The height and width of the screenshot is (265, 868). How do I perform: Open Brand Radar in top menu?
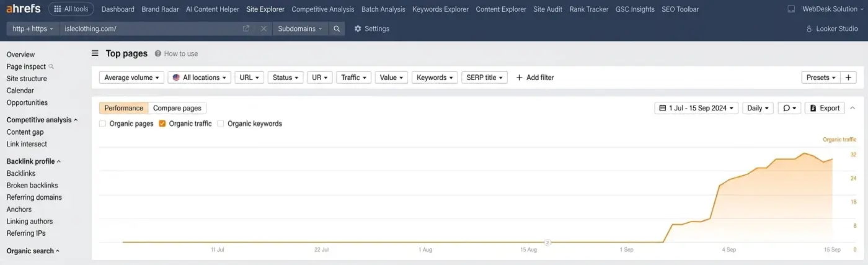[x=160, y=9]
